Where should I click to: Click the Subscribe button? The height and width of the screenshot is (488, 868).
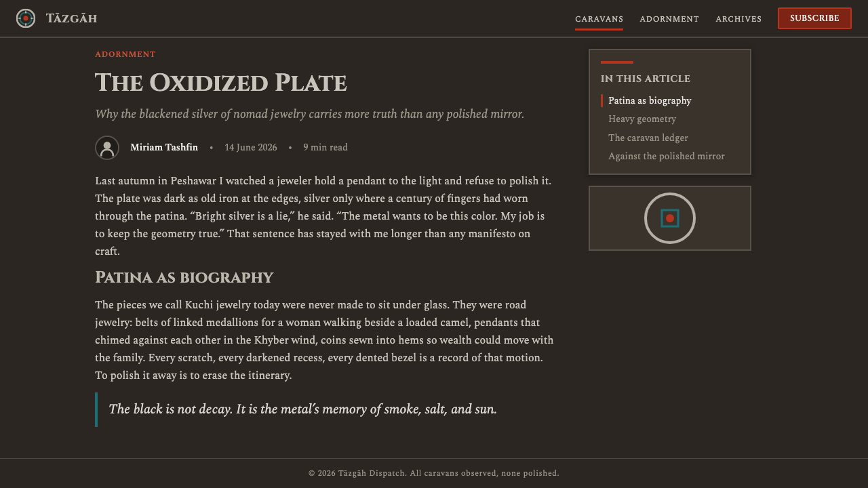pos(814,18)
